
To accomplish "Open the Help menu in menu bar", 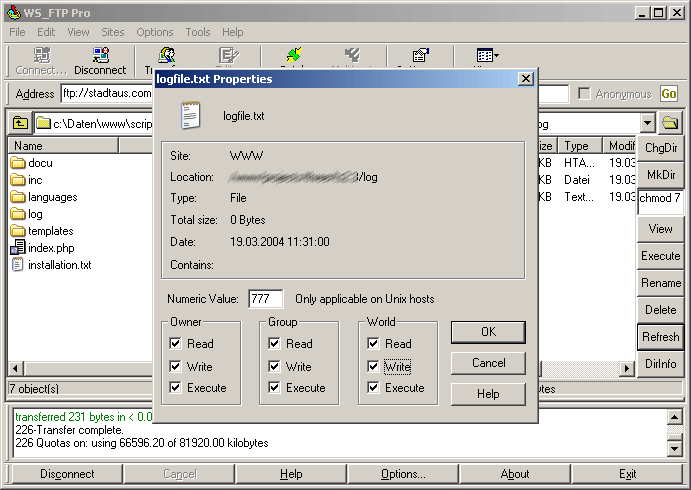I will [232, 32].
